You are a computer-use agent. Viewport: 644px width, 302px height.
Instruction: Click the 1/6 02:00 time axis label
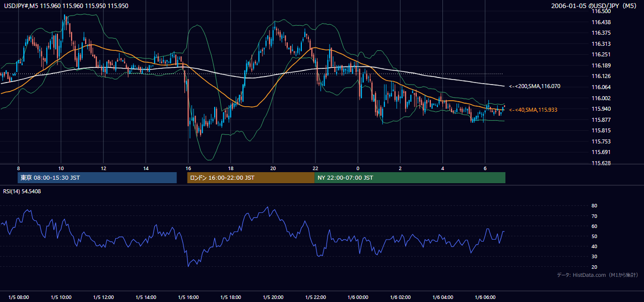click(400, 297)
